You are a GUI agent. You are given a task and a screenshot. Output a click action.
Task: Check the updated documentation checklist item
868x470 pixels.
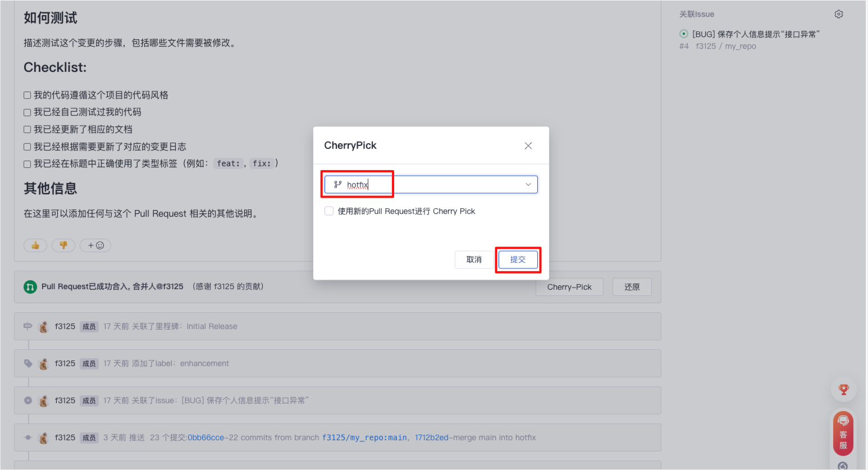(x=27, y=130)
